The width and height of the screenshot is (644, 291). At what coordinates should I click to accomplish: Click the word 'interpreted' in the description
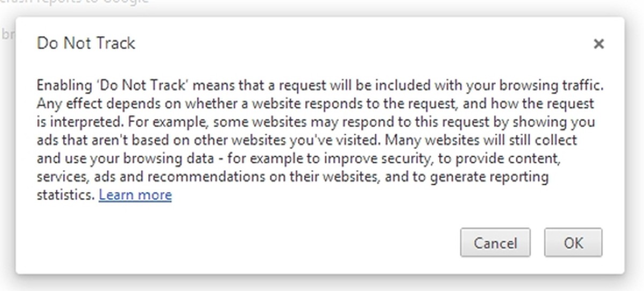(x=81, y=121)
